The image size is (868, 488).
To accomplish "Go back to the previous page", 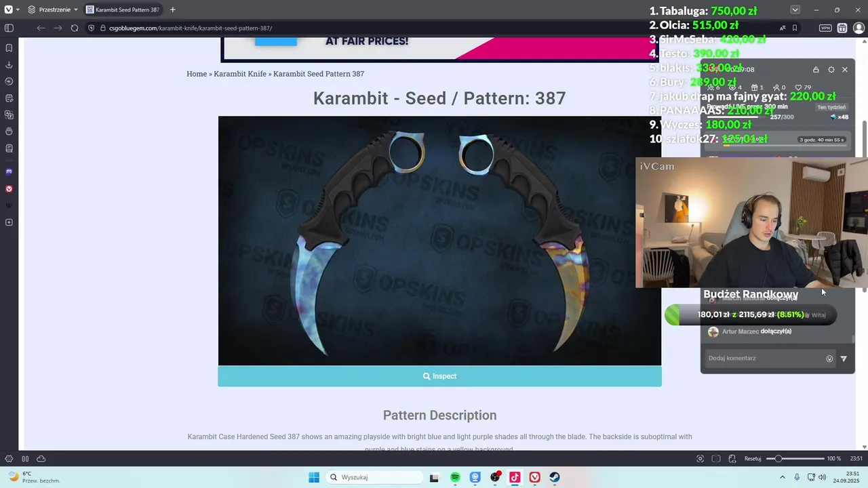I will pyautogui.click(x=41, y=28).
